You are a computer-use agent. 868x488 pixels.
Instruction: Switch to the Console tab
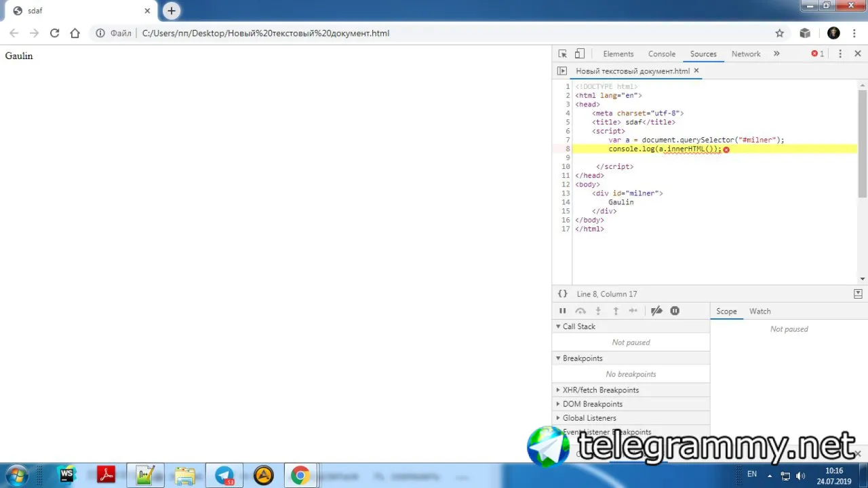[661, 54]
